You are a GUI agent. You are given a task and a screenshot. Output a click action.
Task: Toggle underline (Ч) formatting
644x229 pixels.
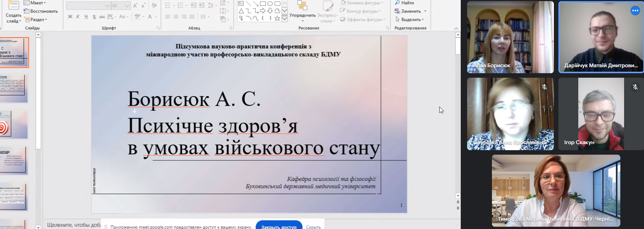point(86,17)
